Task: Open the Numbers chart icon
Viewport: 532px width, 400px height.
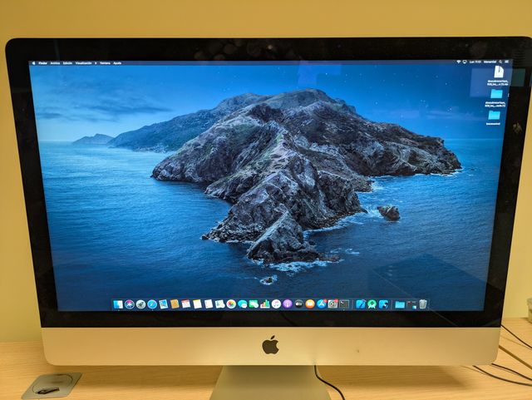Action: [264, 304]
